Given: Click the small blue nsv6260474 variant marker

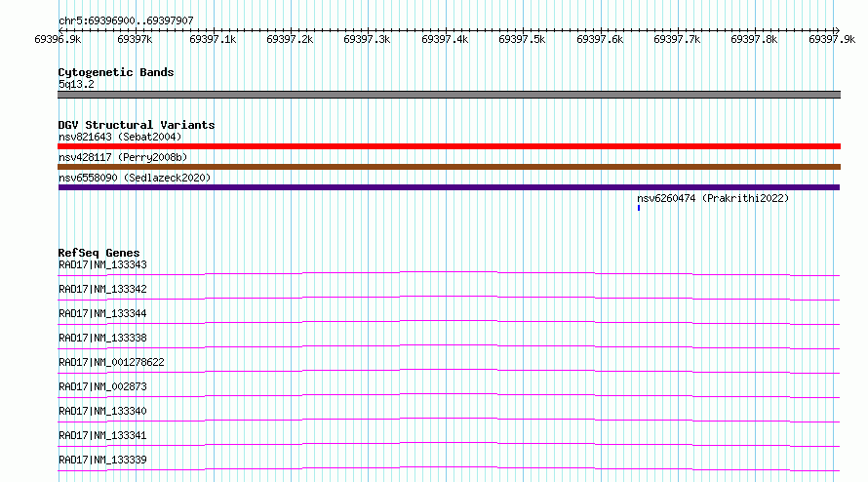Looking at the screenshot, I should (639, 208).
